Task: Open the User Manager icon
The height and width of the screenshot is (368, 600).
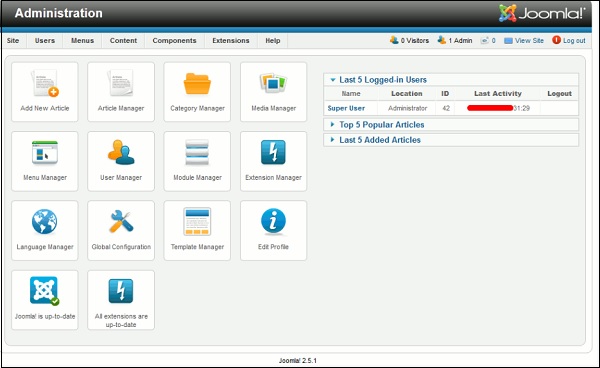Action: [x=121, y=152]
